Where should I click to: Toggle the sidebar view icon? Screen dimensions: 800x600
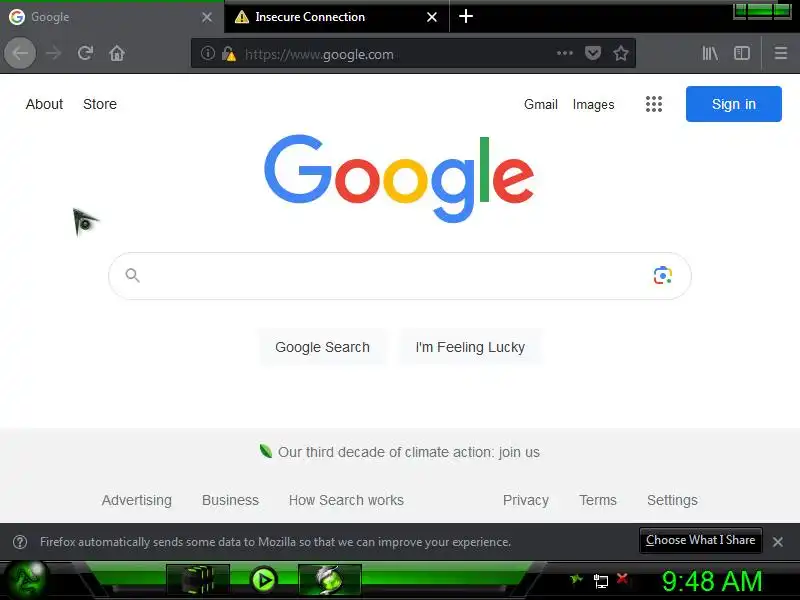pyautogui.click(x=742, y=53)
